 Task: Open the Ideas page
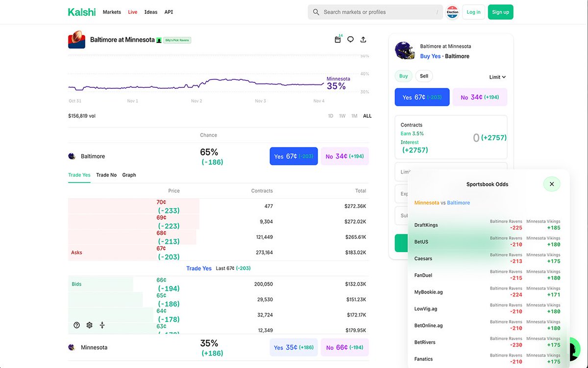pos(151,12)
